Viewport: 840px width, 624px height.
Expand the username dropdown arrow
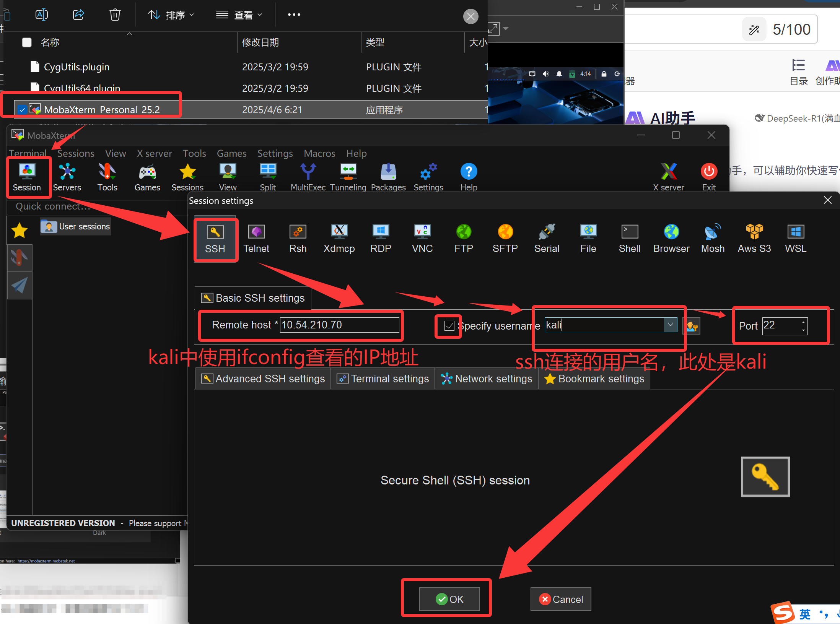(670, 325)
